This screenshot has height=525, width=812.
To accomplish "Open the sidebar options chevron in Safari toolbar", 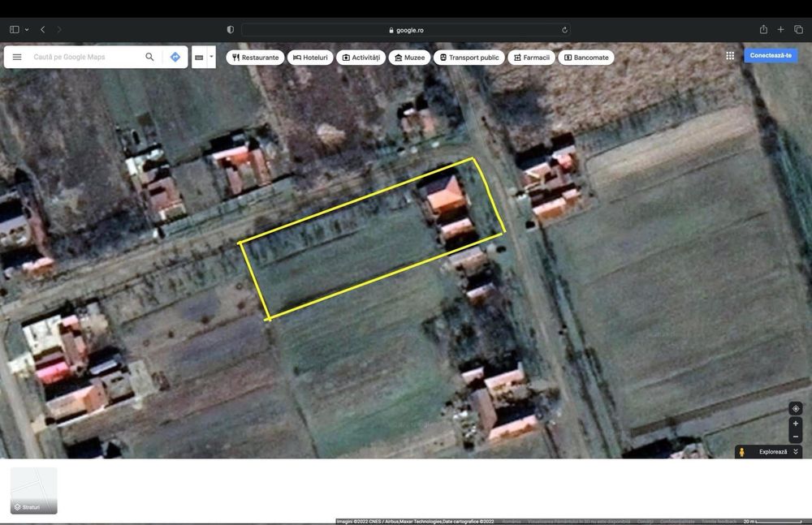I will [x=27, y=29].
